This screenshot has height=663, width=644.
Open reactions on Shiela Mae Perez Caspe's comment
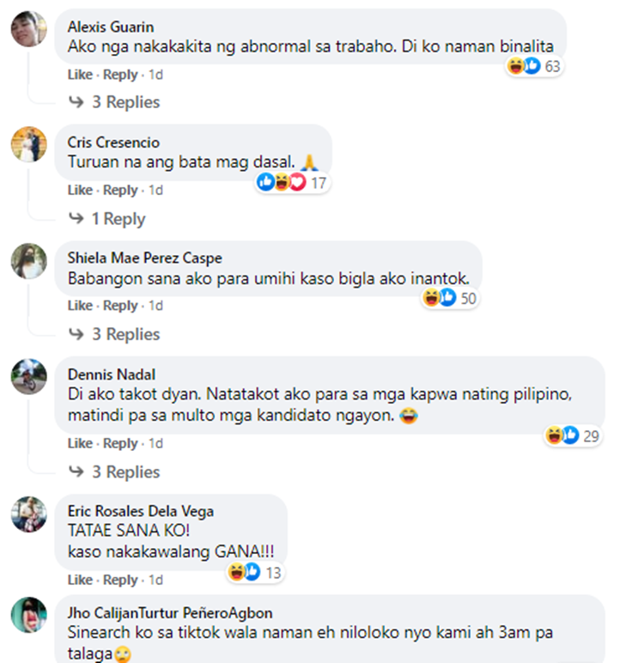[x=450, y=298]
